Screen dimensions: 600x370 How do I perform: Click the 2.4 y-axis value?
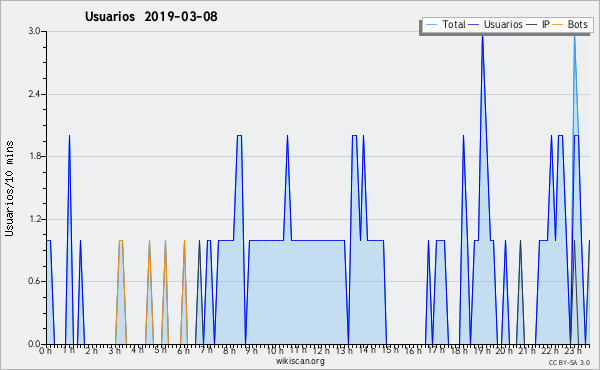[x=34, y=94]
